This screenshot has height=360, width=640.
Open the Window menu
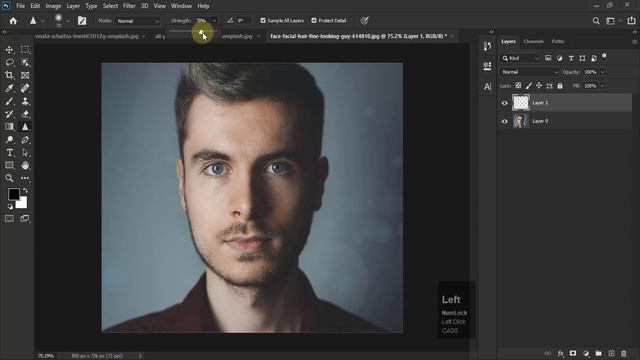pyautogui.click(x=181, y=6)
